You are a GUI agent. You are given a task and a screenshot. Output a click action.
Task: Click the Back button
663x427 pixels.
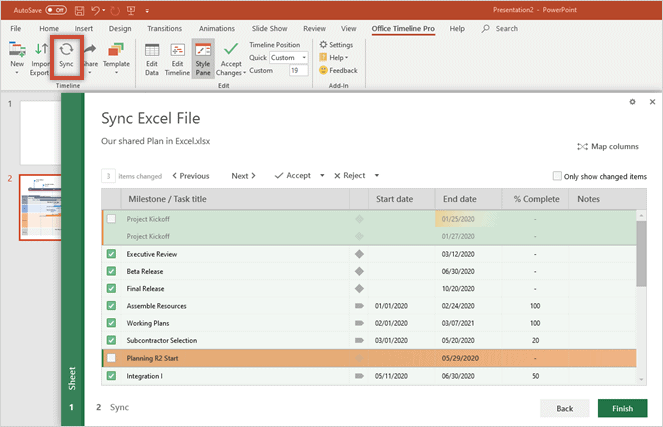coord(564,408)
